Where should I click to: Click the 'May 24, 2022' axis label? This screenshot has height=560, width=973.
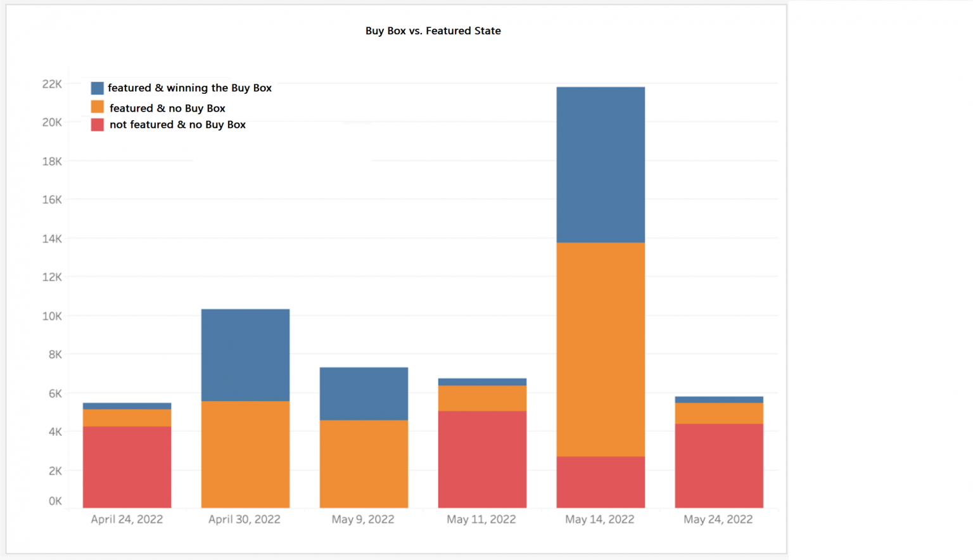[718, 519]
